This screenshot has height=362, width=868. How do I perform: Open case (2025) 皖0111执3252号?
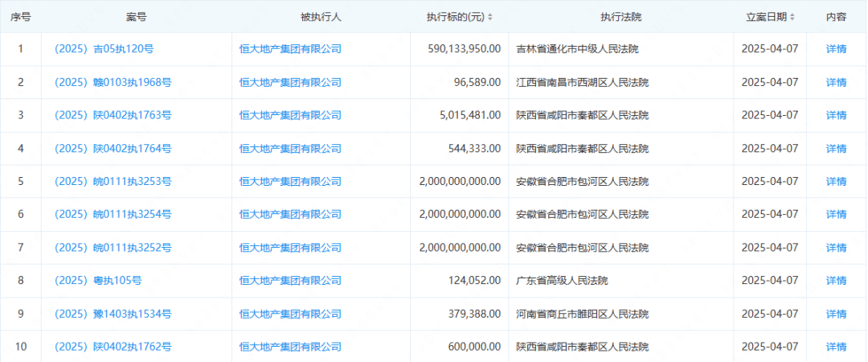[113, 247]
